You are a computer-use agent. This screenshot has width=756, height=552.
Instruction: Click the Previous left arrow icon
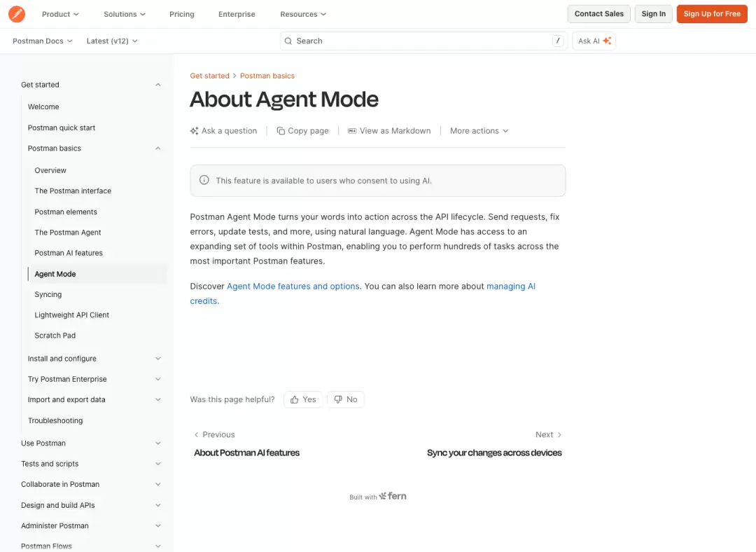pyautogui.click(x=196, y=435)
